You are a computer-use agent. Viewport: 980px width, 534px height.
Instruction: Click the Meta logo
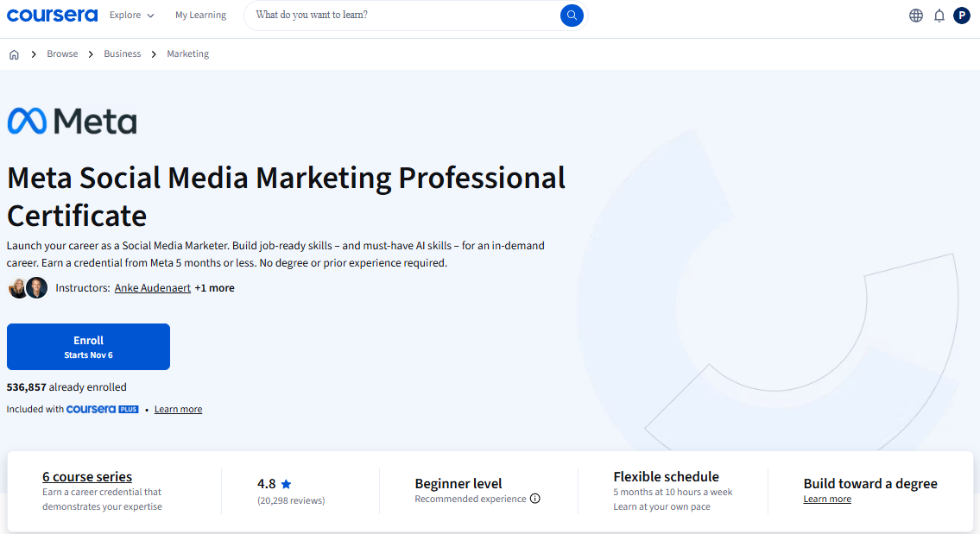[x=72, y=121]
